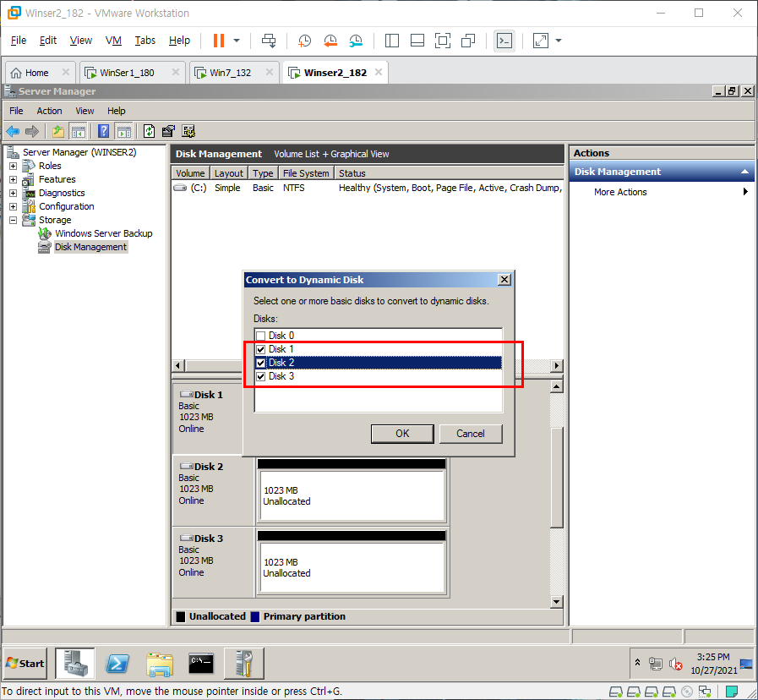Expand the More Actions submenu arrow
Image resolution: width=758 pixels, height=700 pixels.
tap(745, 192)
